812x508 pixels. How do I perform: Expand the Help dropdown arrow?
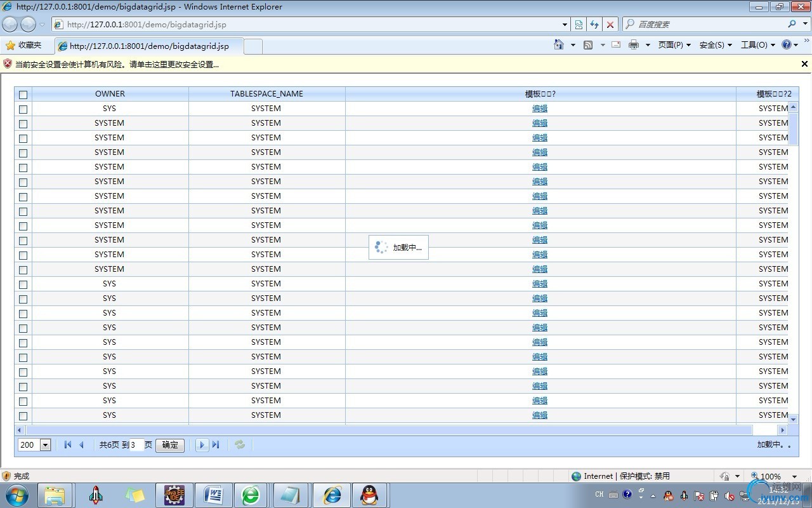pos(796,45)
